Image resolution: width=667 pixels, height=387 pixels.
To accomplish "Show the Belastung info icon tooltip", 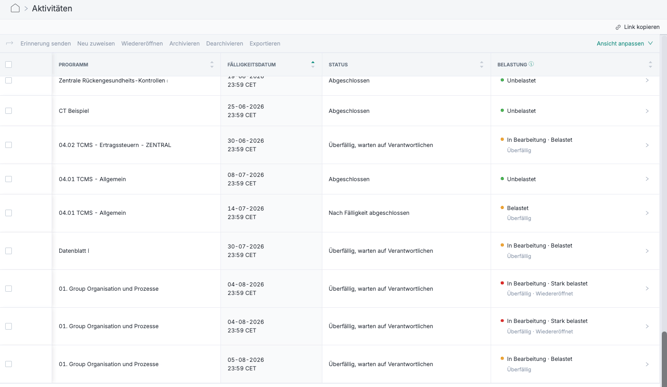I will pos(531,64).
